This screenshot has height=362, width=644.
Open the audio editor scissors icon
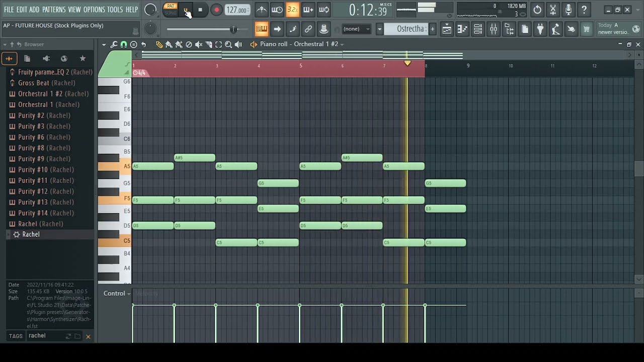(553, 10)
